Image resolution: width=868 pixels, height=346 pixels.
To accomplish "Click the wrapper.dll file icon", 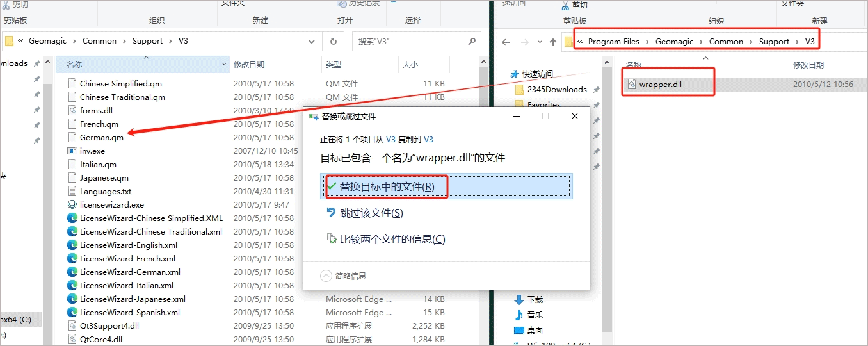I will click(631, 84).
